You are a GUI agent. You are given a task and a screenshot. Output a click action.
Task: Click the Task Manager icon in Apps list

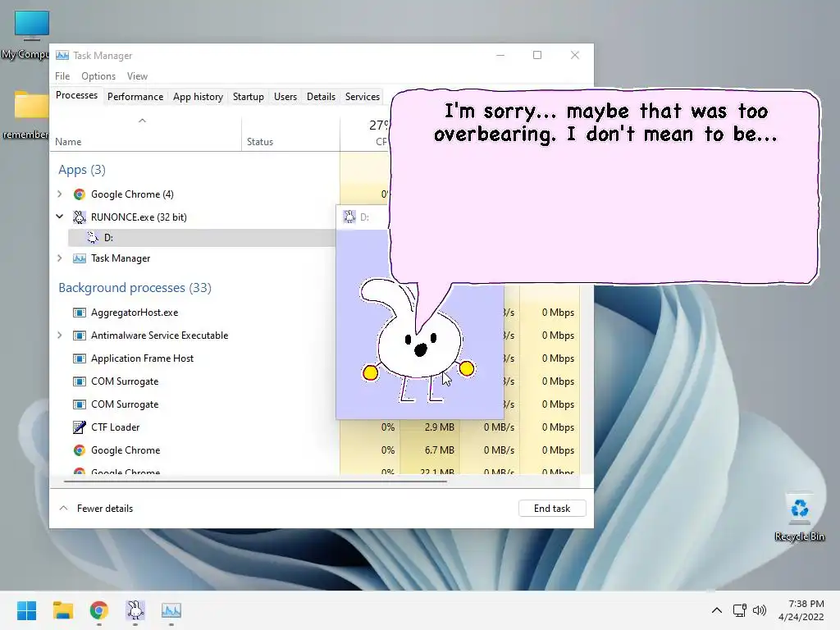[x=80, y=258]
